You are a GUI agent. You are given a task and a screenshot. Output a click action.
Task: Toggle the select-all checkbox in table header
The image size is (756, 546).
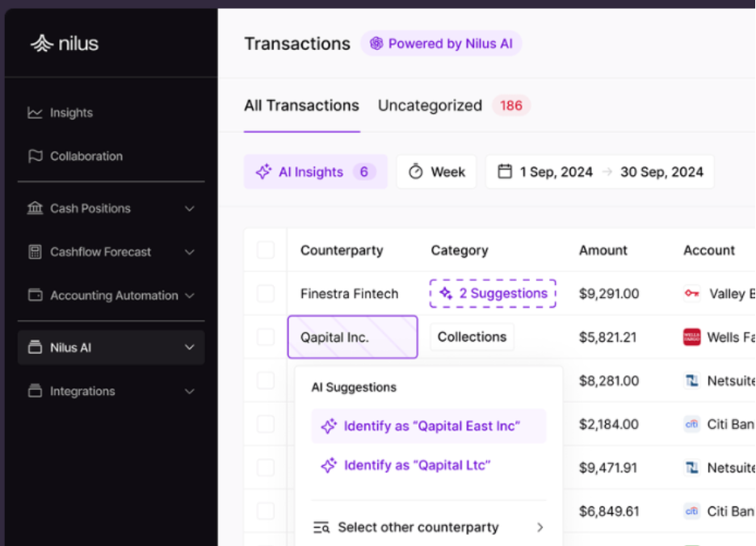coord(266,250)
